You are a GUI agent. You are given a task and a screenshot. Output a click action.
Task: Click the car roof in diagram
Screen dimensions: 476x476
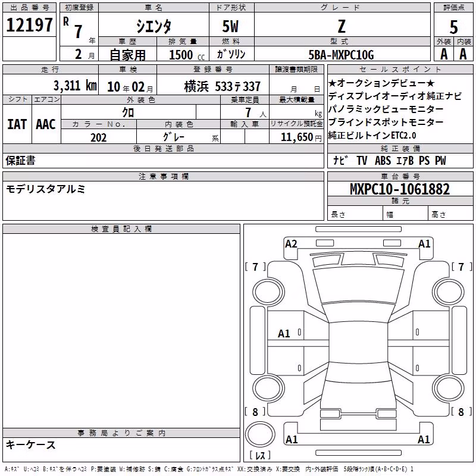tap(358, 343)
